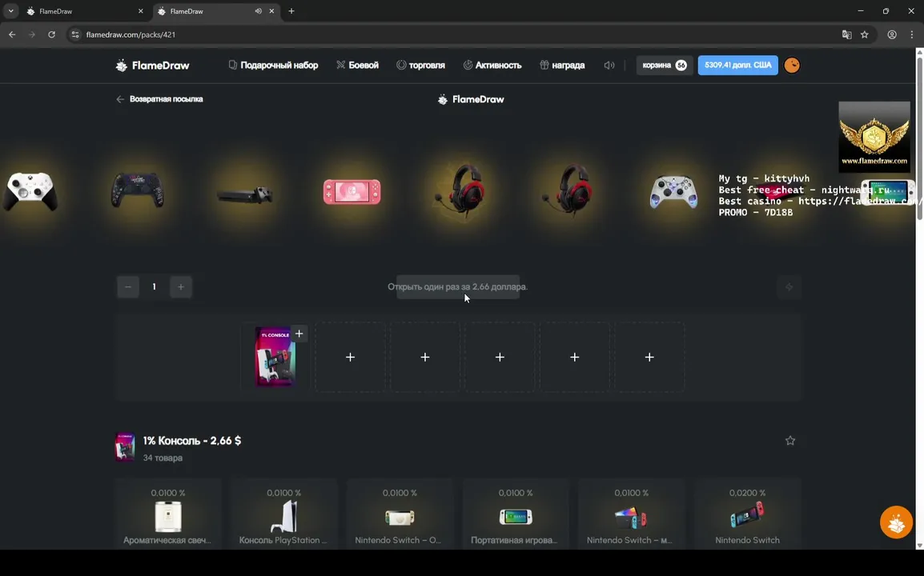Click the centered red HyperX headset in reel
924x576 pixels.
point(462,190)
